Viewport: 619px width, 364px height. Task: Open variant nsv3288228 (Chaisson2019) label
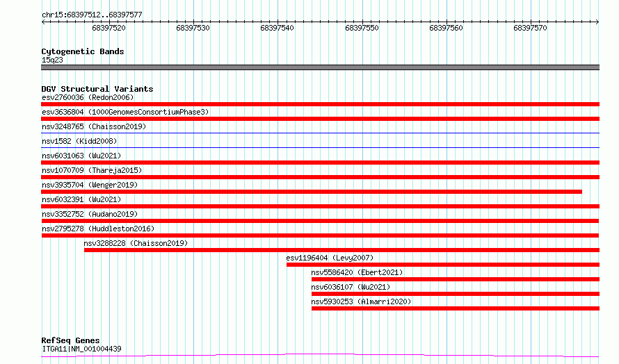click(136, 243)
